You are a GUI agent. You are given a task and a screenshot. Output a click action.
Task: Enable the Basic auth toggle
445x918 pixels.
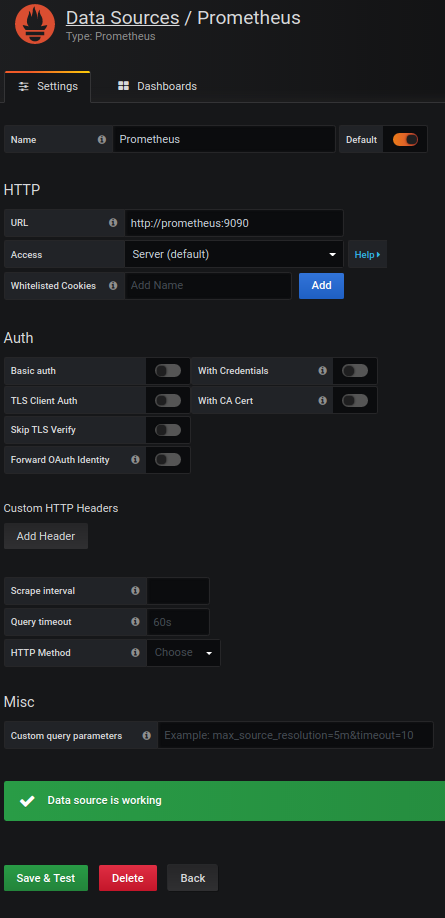pos(168,371)
